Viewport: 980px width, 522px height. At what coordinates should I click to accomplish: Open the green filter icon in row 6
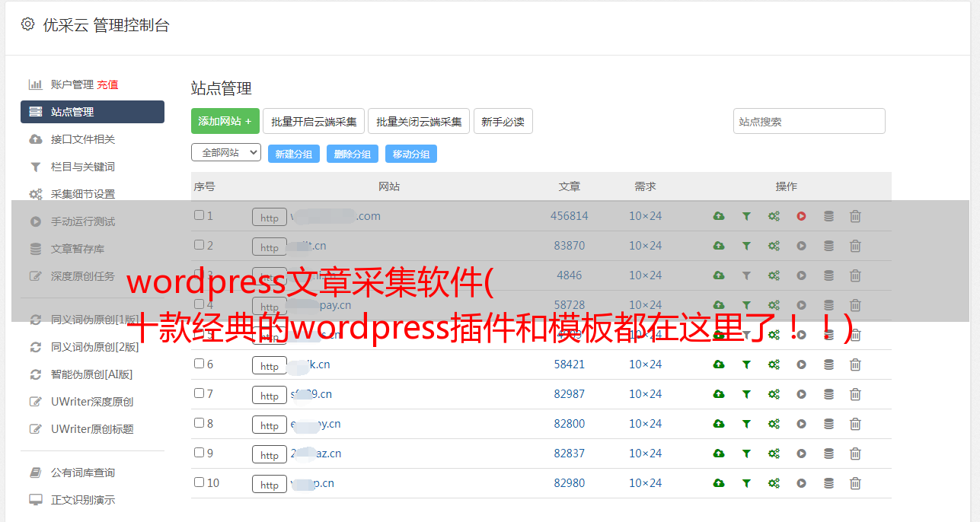pyautogui.click(x=746, y=364)
